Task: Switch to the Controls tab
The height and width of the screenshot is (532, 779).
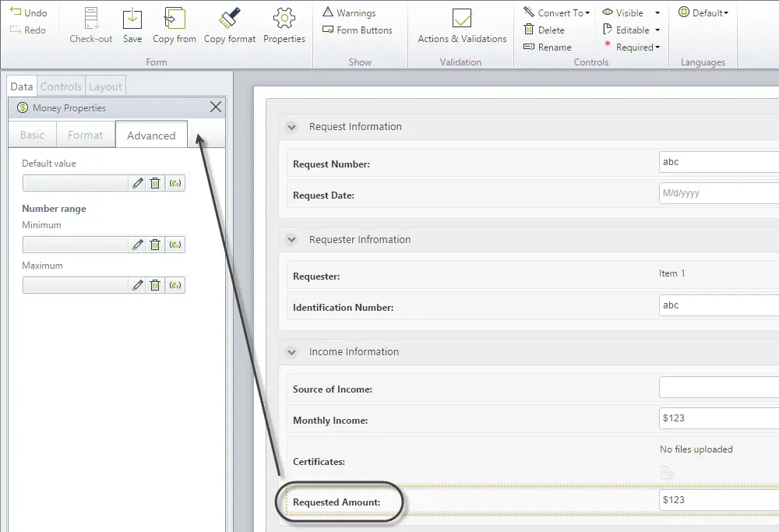Action: click(x=61, y=86)
